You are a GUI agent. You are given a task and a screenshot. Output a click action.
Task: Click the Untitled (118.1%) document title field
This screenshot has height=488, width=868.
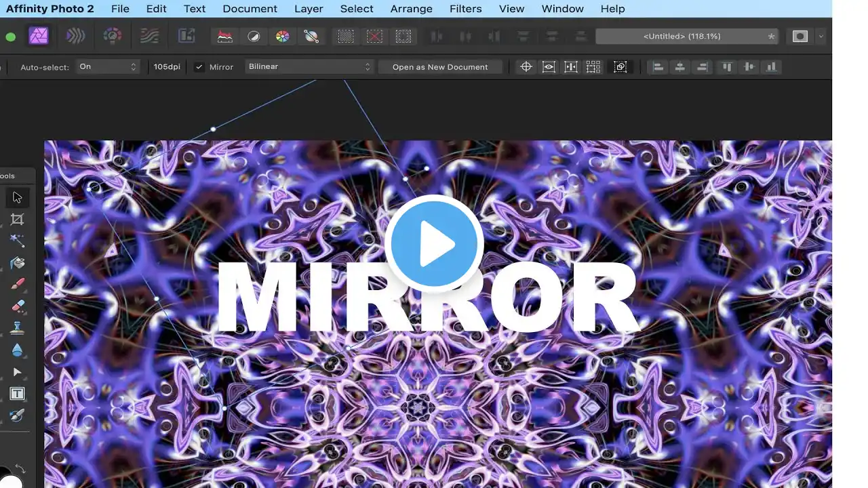pyautogui.click(x=687, y=37)
